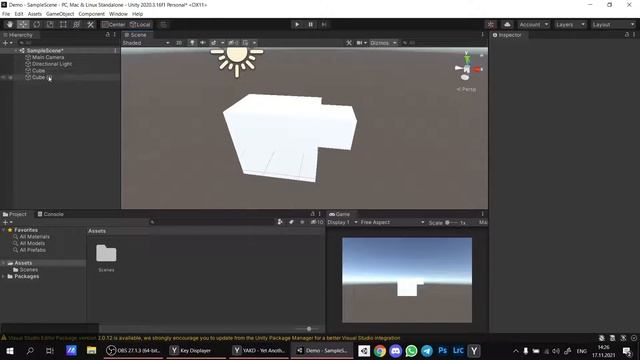This screenshot has height=360, width=640.
Task: Click the green Y axis on the orientation gizmo
Action: pos(467,58)
